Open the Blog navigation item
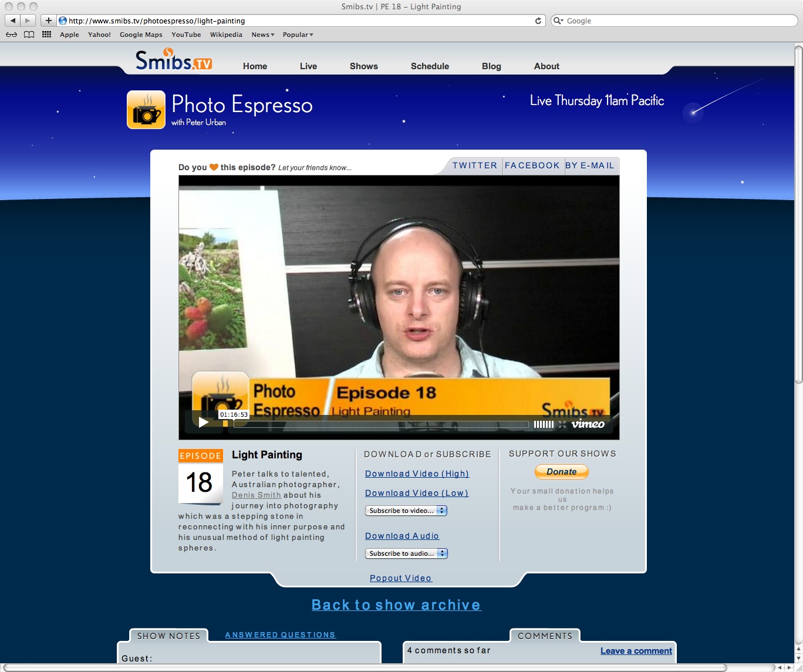The image size is (803, 672). point(491,66)
